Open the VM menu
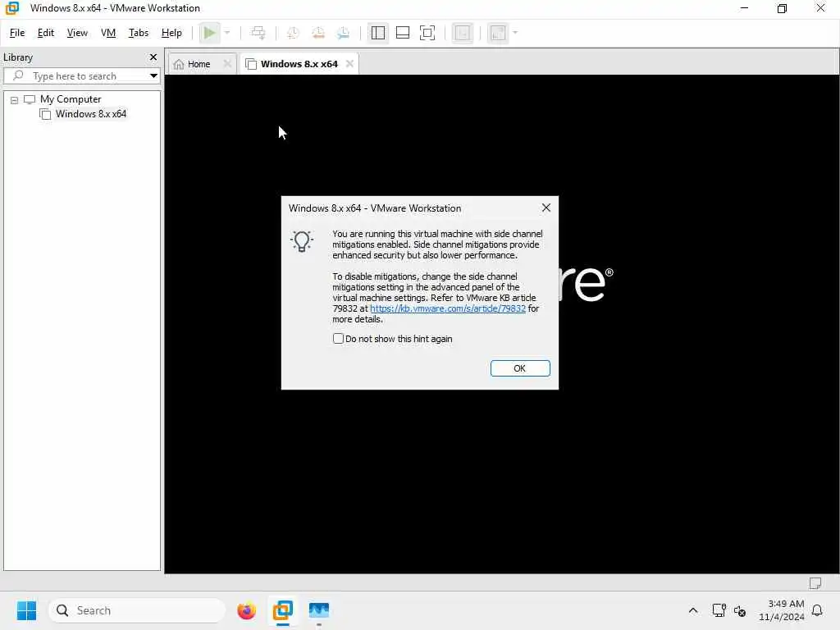840x630 pixels. pos(108,33)
